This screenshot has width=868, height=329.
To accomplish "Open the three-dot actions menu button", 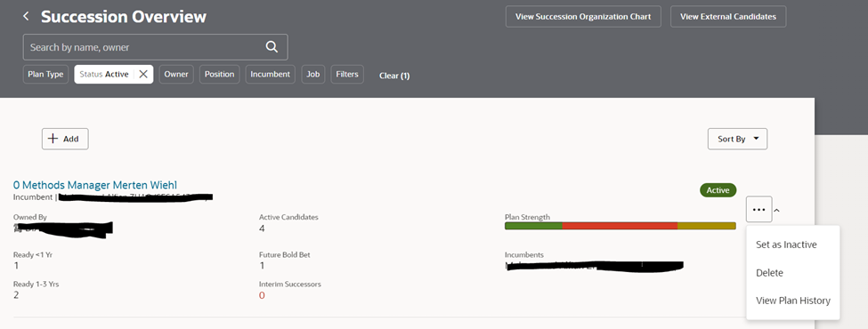I will [x=759, y=210].
